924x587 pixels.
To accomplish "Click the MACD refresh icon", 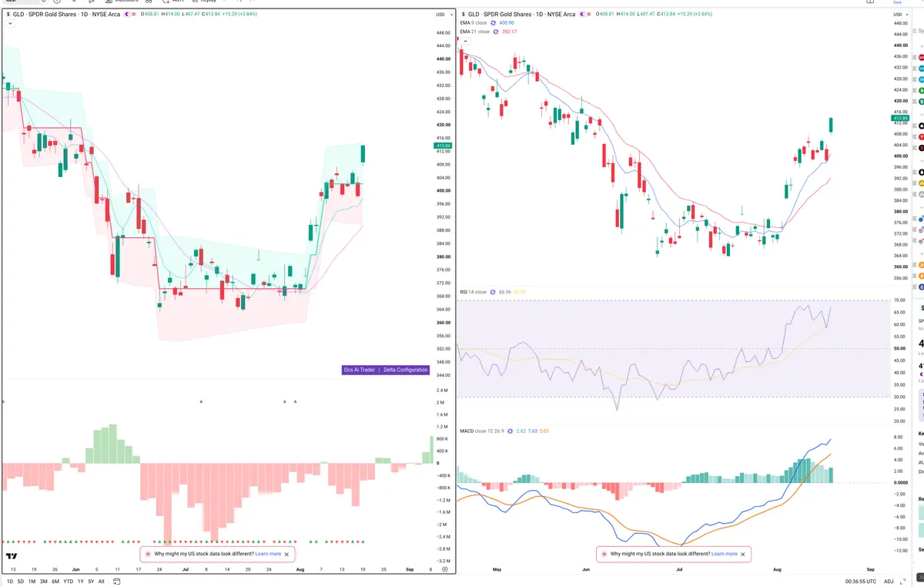I will pyautogui.click(x=511, y=431).
